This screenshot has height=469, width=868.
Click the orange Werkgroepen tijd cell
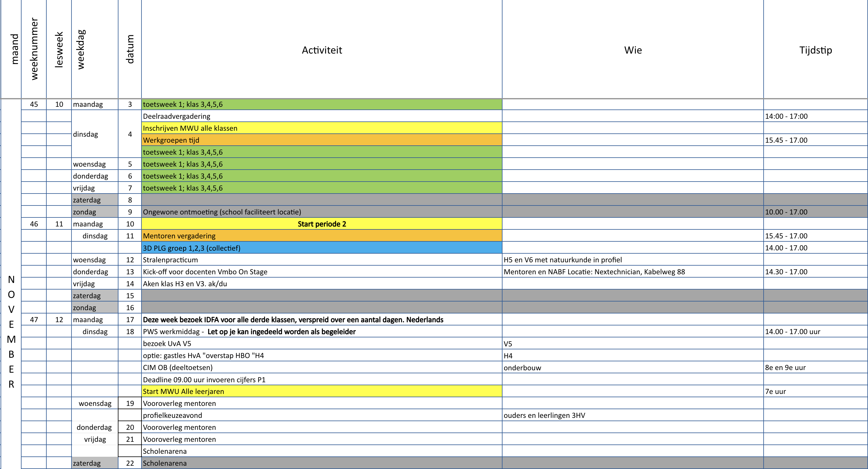pos(322,140)
